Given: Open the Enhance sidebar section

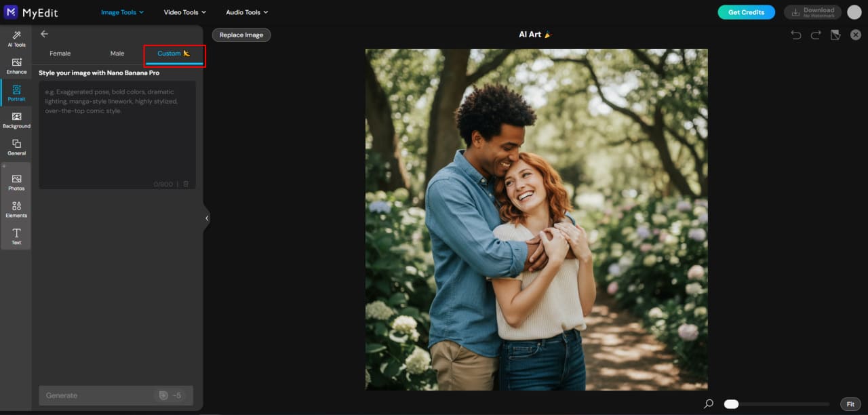Looking at the screenshot, I should (16, 66).
